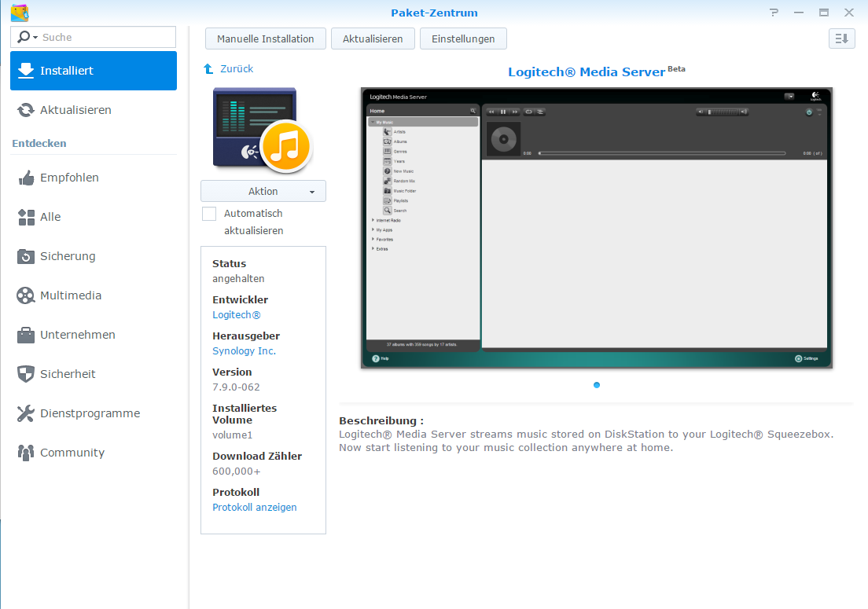Select the Alle packages grid icon

coord(26,217)
